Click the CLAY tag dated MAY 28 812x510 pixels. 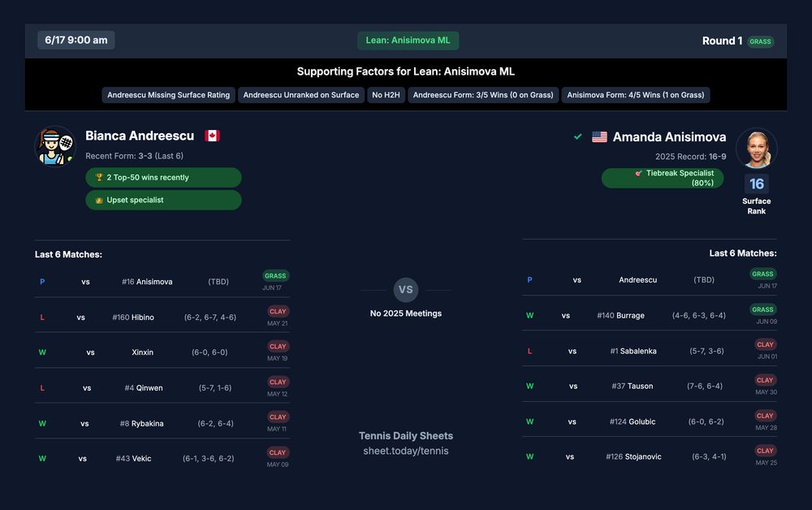tap(765, 416)
